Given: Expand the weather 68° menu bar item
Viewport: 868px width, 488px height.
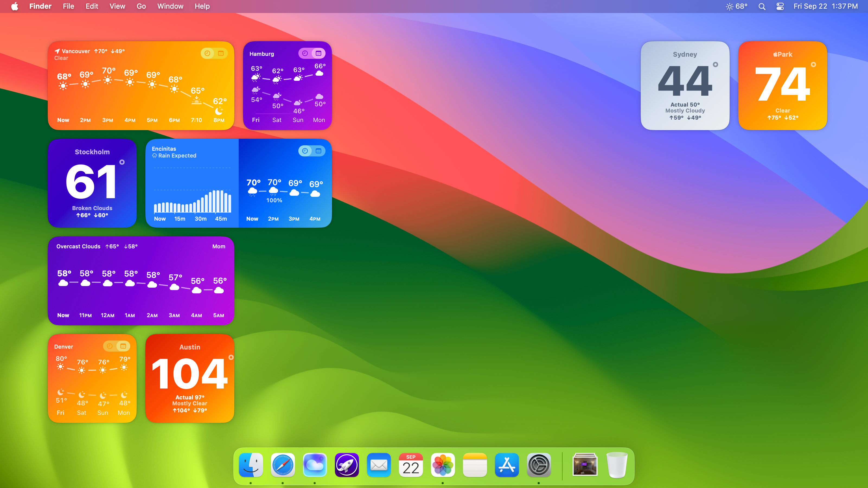Looking at the screenshot, I should point(737,7).
